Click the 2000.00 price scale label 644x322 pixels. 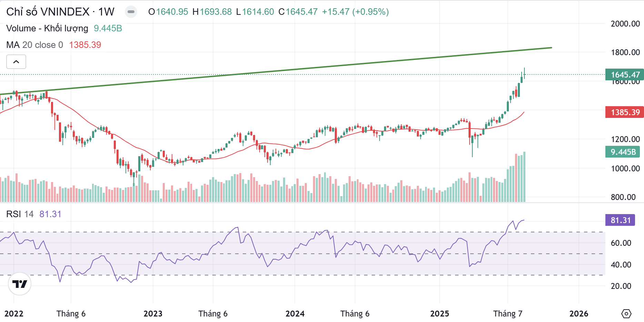pos(625,24)
